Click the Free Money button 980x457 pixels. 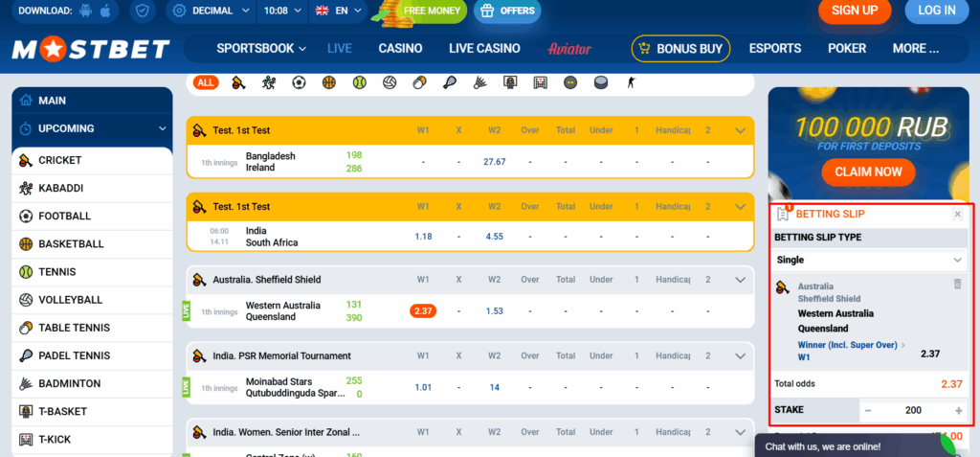[x=432, y=11]
